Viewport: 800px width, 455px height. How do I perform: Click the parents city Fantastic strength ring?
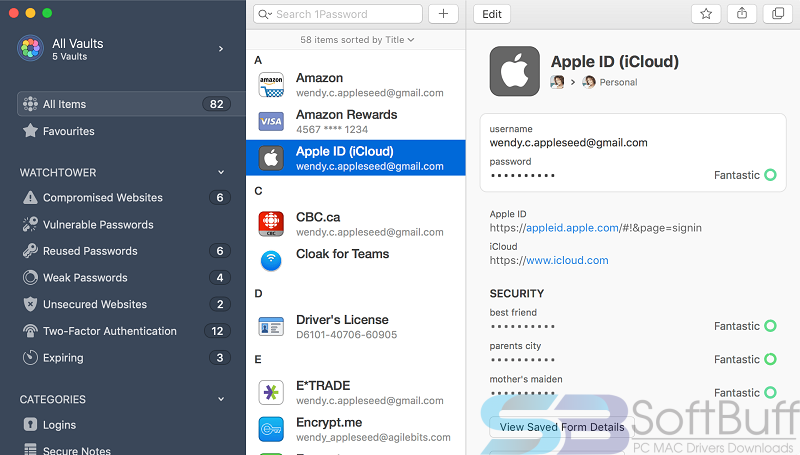click(x=770, y=359)
